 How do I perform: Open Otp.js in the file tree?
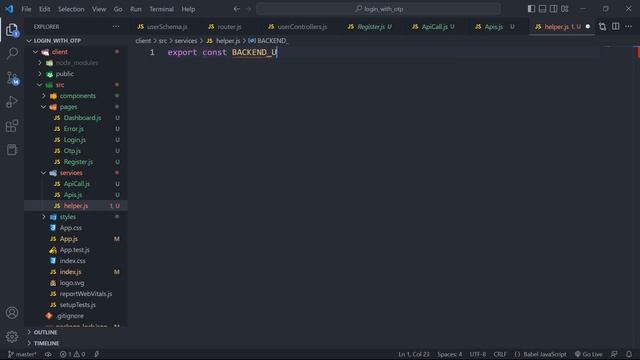click(x=72, y=151)
